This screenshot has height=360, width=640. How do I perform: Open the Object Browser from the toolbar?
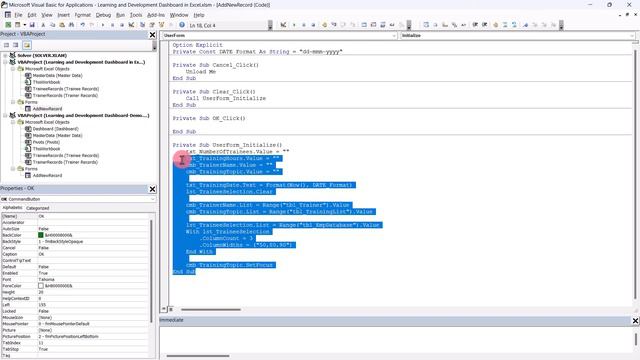click(x=161, y=25)
